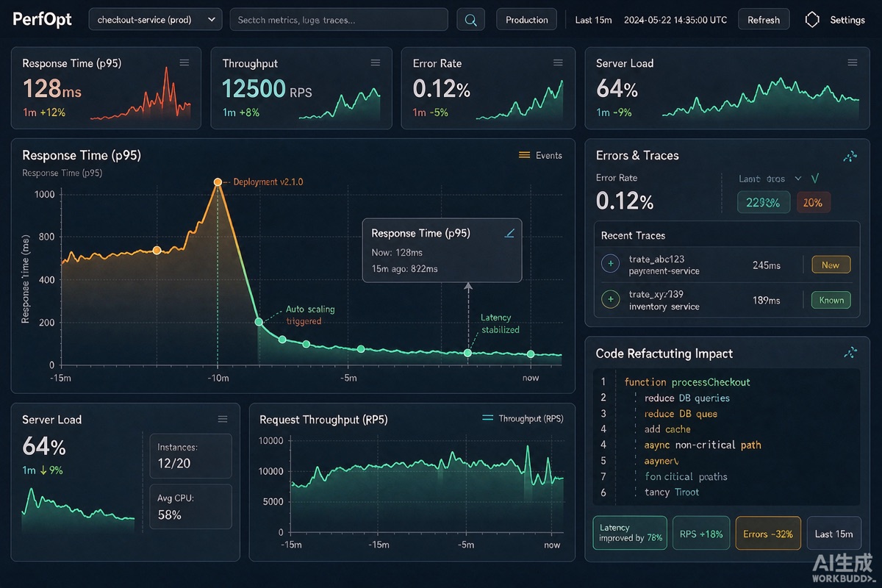
Task: Expand trace_abc123 with the plus icon
Action: pyautogui.click(x=610, y=264)
